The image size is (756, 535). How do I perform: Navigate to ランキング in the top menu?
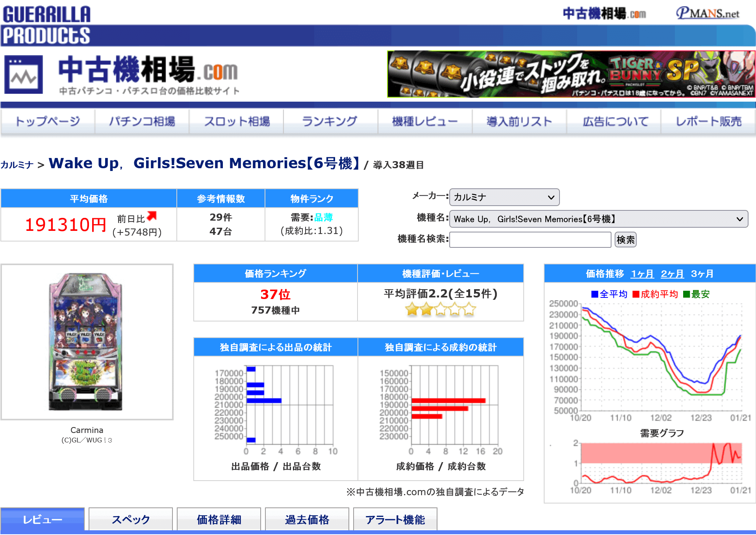tap(330, 121)
